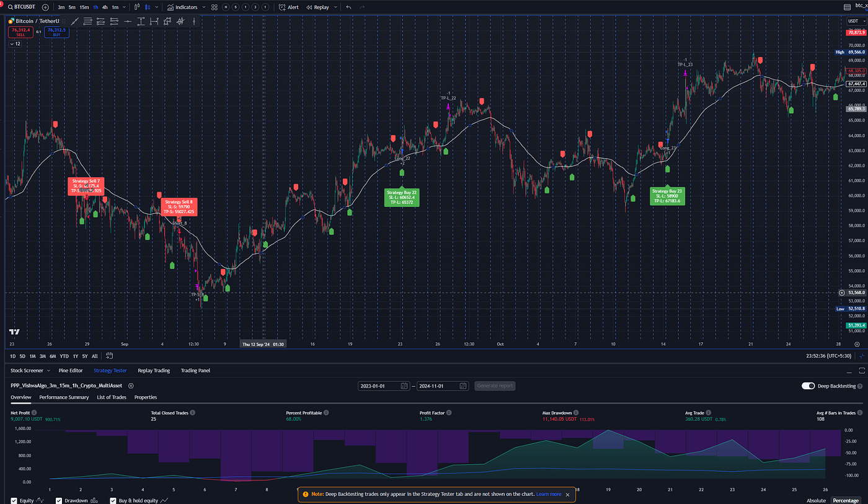Viewport: 868px width, 504px height.
Task: Toggle the Deep Backtesting switch
Action: 808,386
